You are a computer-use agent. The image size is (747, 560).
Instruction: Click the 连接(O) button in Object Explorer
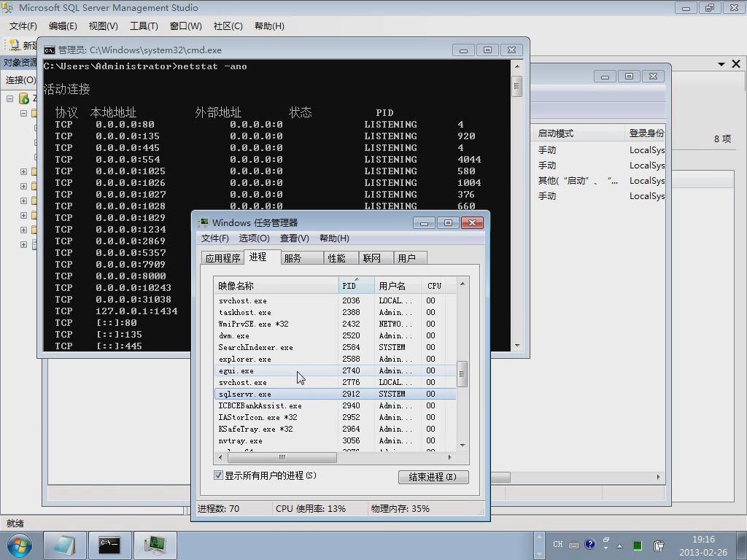click(20, 80)
